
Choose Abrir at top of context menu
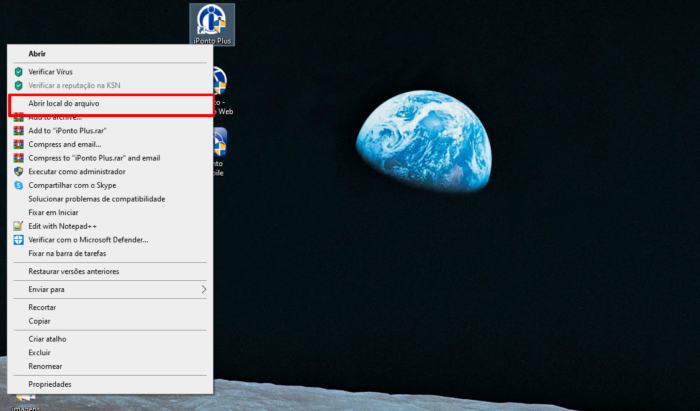click(x=37, y=54)
